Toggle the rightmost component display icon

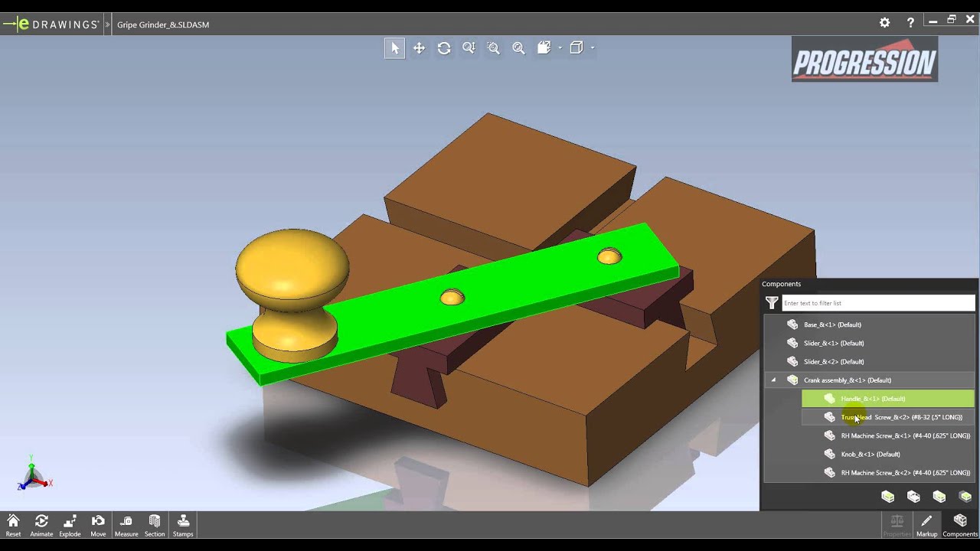965,497
